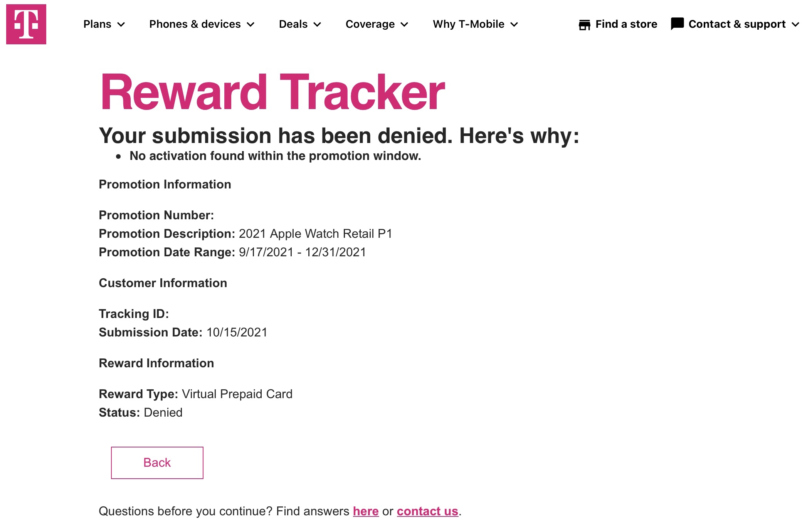Screen dimensions: 812x528
Task: Open the Deals menu
Action: [x=293, y=24]
